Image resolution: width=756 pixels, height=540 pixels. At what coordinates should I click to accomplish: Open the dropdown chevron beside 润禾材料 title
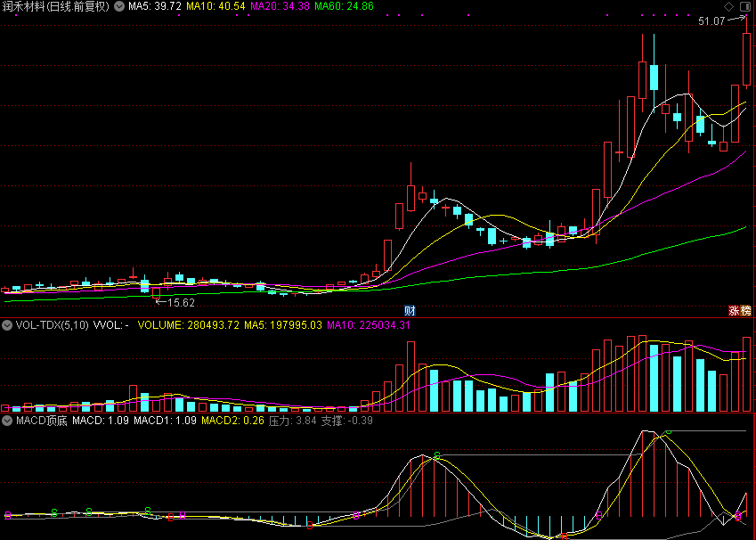coord(119,6)
